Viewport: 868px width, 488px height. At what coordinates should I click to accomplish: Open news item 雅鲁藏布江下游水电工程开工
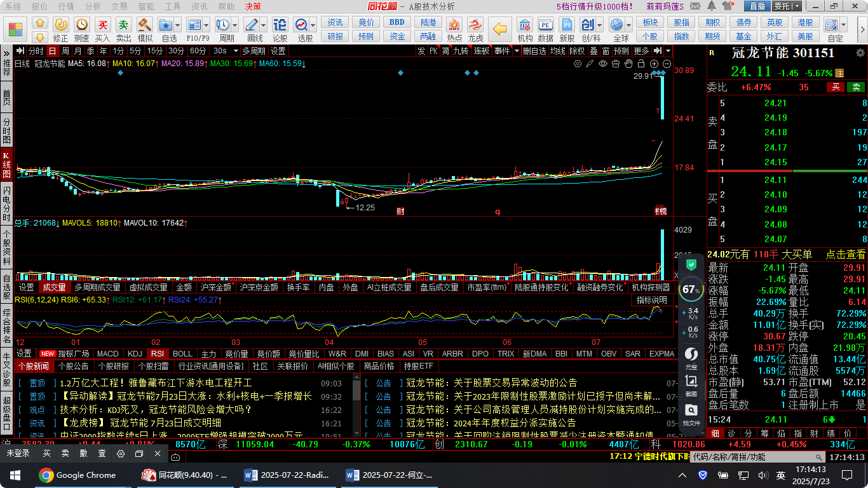156,383
